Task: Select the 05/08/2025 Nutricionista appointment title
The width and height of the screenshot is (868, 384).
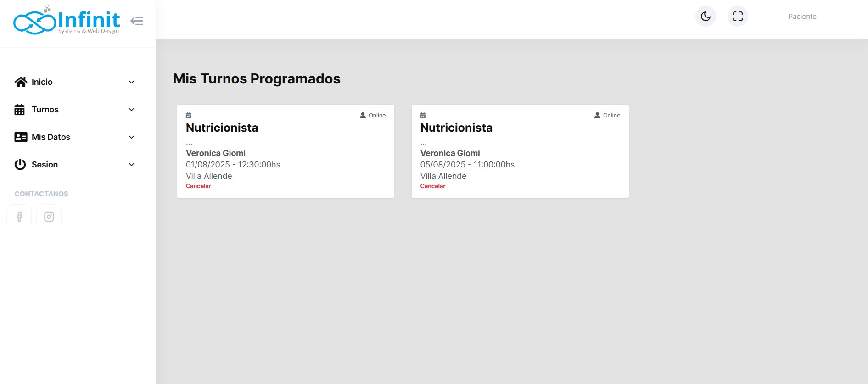Action: coord(456,128)
